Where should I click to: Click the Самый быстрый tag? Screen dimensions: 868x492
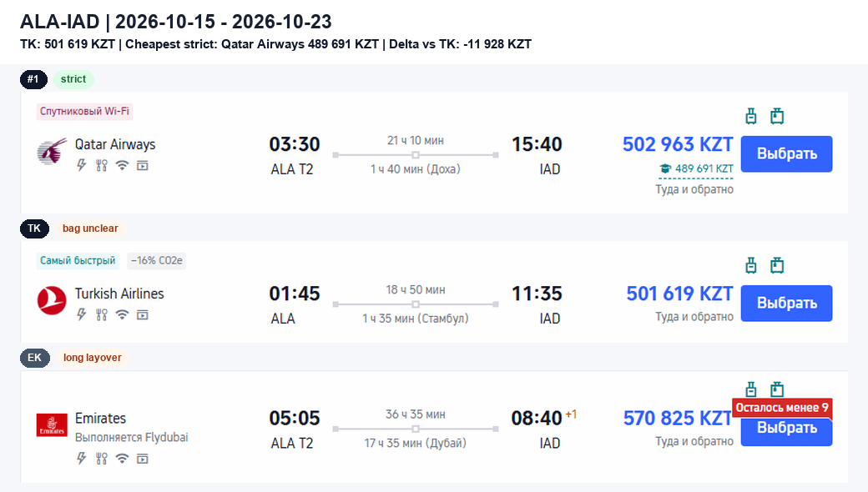pyautogui.click(x=78, y=260)
